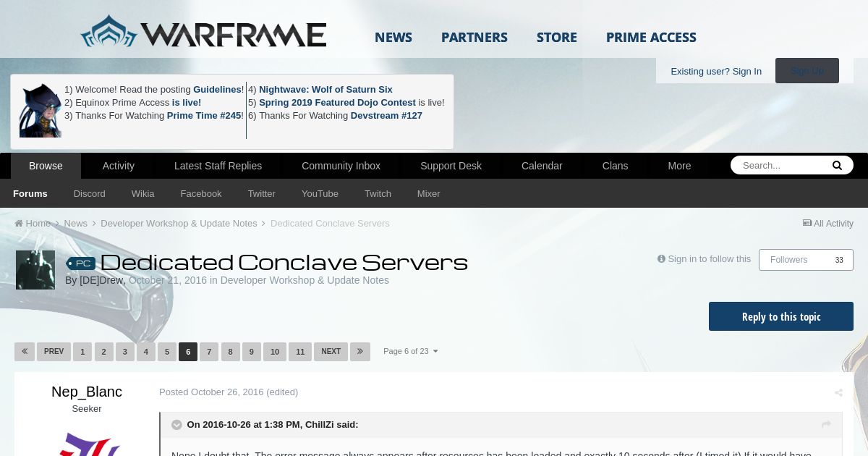Open the YouTube link
Image resolution: width=868 pixels, height=456 pixels.
[320, 193]
